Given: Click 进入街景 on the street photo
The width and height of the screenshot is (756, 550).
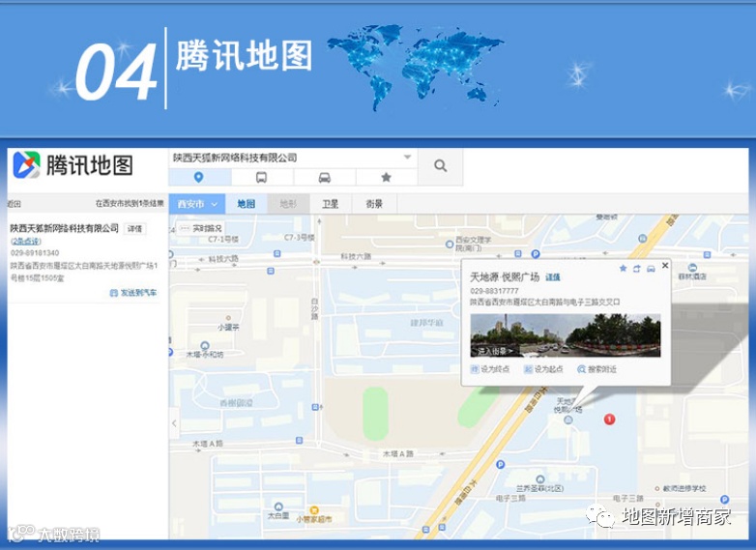Looking at the screenshot, I should coord(495,351).
